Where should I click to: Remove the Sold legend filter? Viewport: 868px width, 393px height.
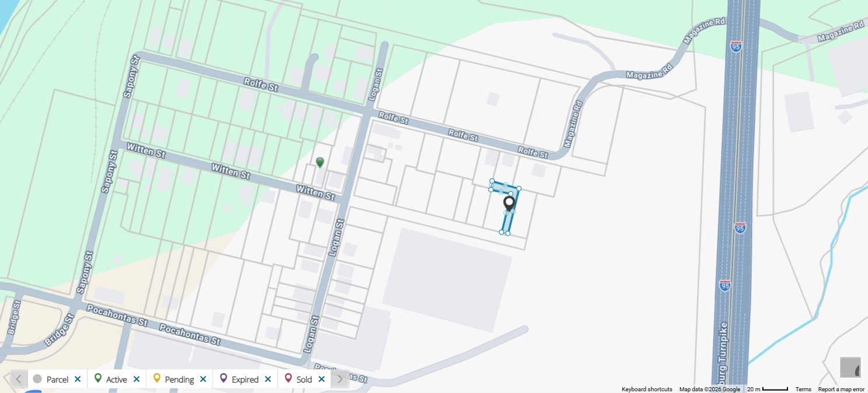pos(322,379)
